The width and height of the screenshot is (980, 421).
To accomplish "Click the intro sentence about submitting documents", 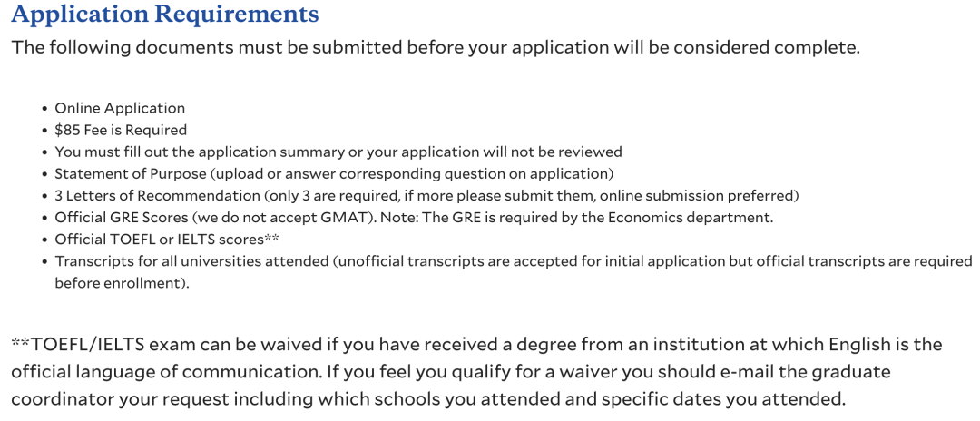I will point(435,47).
